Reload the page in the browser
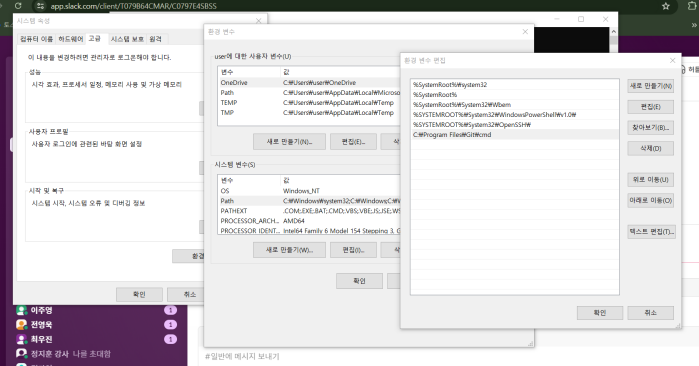Viewport: 699px width, 366px height. [18, 6]
